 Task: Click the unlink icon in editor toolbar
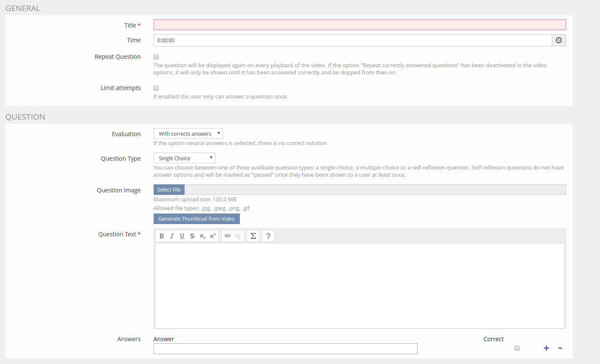pyautogui.click(x=238, y=236)
